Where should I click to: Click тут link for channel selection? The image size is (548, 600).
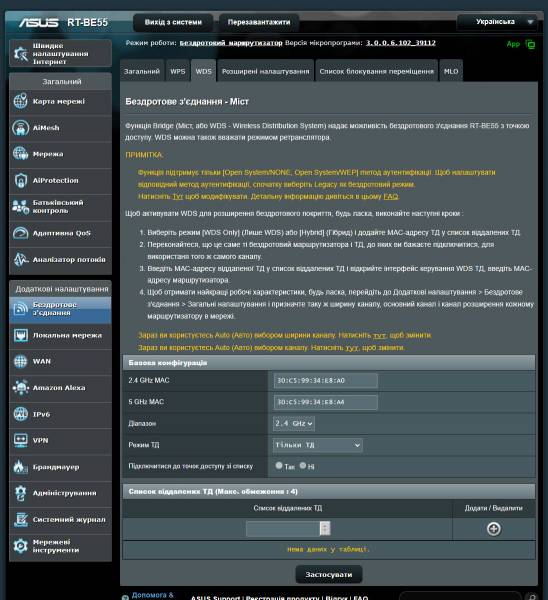tap(352, 348)
